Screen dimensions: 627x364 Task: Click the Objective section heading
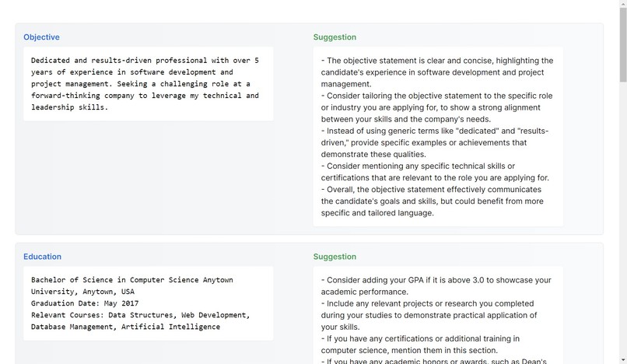[41, 37]
